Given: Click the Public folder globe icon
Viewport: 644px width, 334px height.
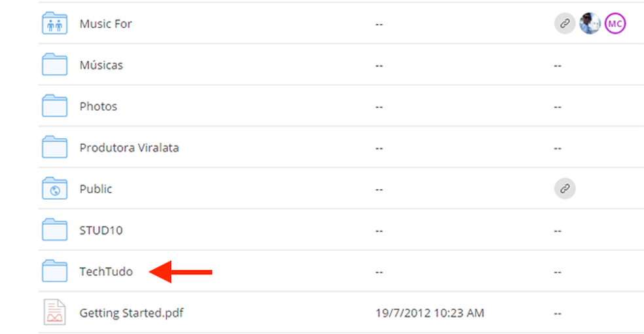Looking at the screenshot, I should [x=54, y=189].
